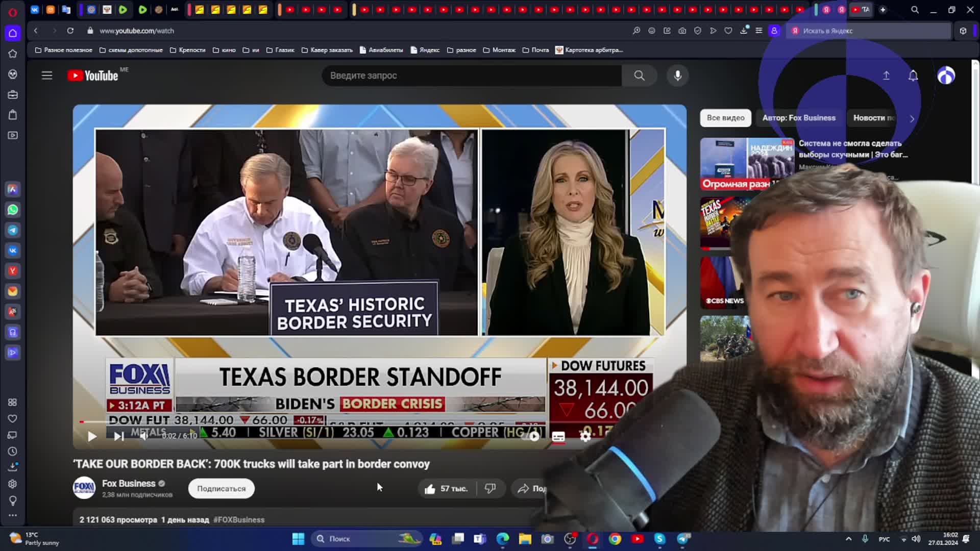Click the YouTube search magnifier button
This screenshot has width=980, height=551.
click(x=639, y=76)
